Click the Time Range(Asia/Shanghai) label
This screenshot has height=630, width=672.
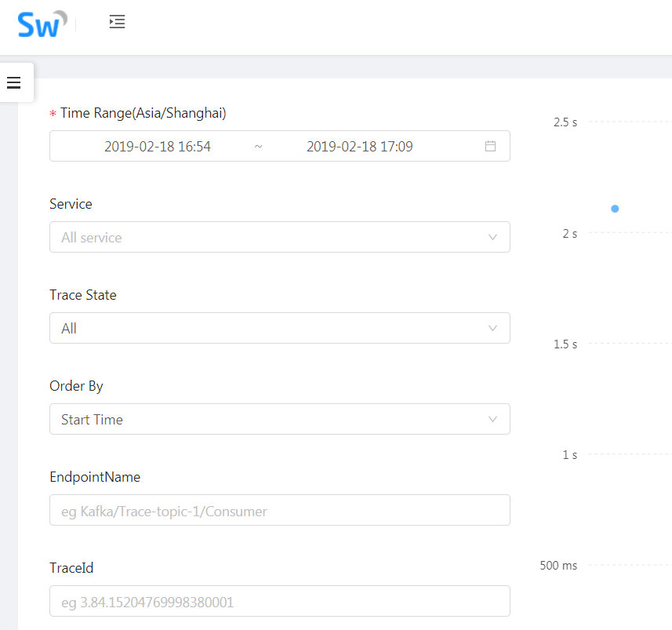click(140, 113)
